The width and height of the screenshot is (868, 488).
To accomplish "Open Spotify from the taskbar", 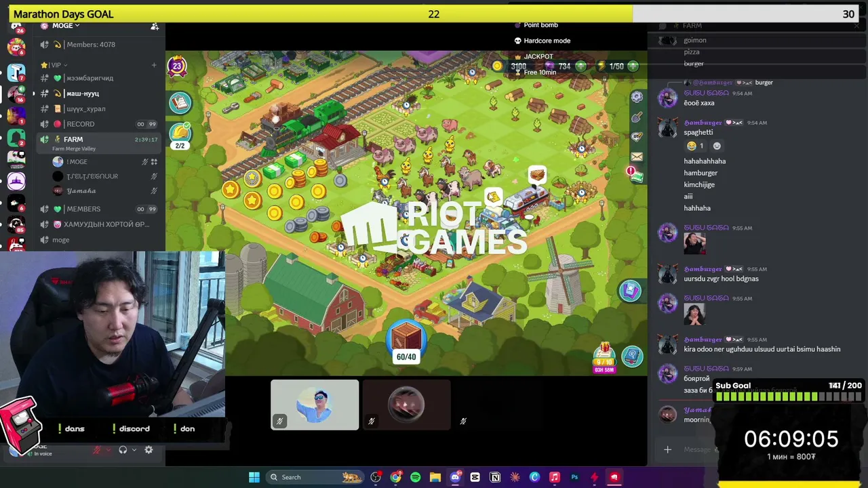I will 415,477.
